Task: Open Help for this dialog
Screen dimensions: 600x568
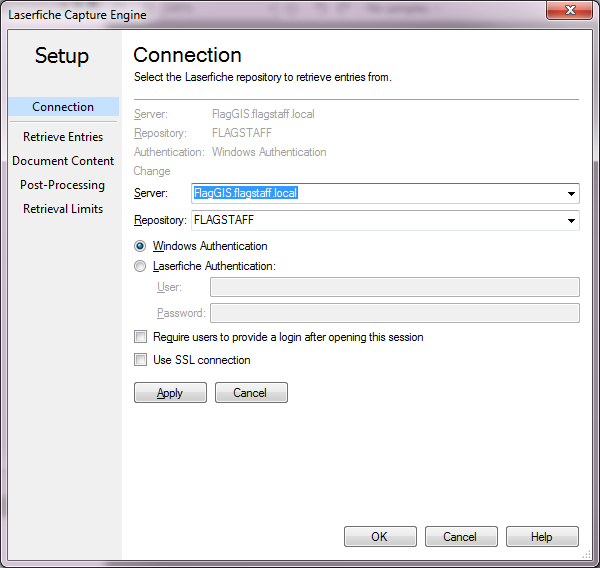Action: pos(542,537)
